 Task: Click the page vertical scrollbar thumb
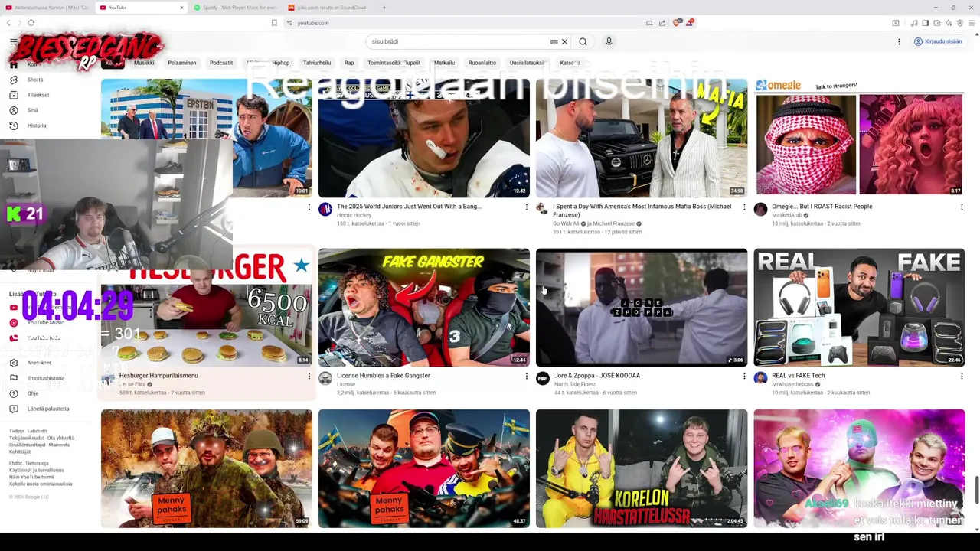(x=976, y=490)
